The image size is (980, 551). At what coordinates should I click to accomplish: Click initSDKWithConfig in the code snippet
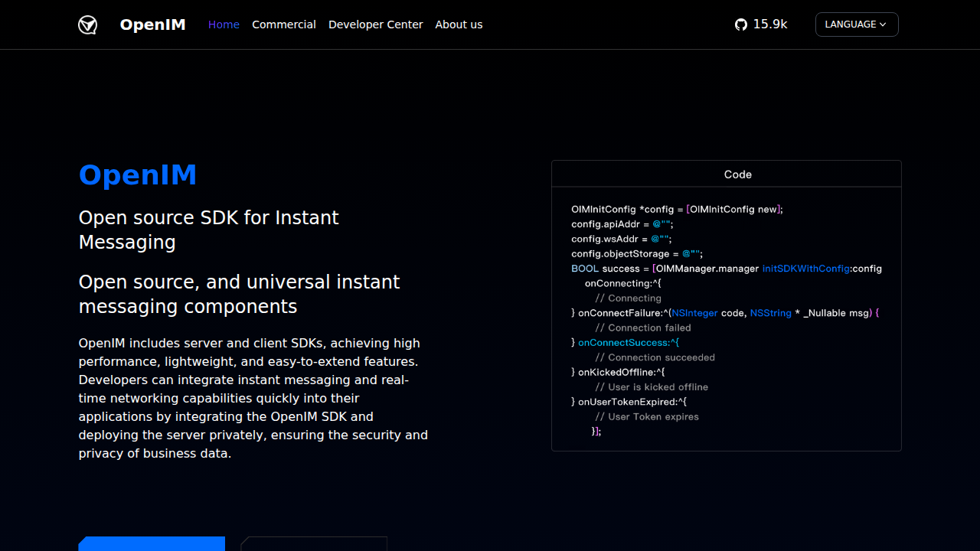coord(805,269)
